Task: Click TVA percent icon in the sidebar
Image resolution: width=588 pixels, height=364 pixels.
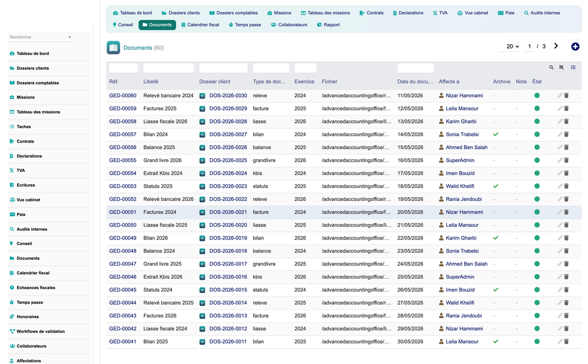Action: [12, 170]
